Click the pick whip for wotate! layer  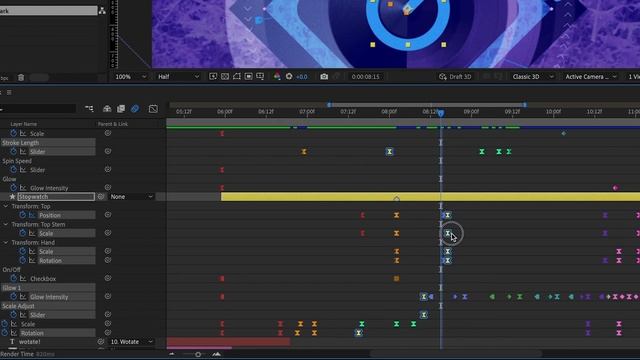(x=101, y=342)
